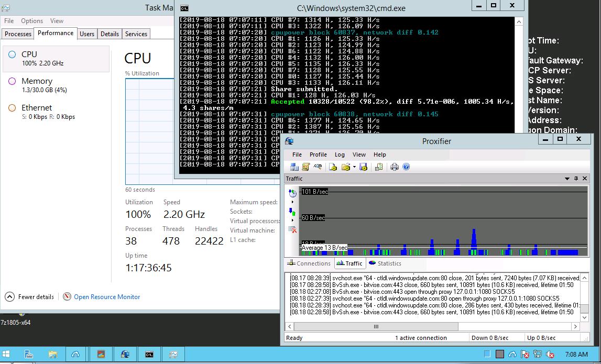Open Proxifier help question-mark icon
The width and height of the screenshot is (601, 364).
pyautogui.click(x=406, y=167)
